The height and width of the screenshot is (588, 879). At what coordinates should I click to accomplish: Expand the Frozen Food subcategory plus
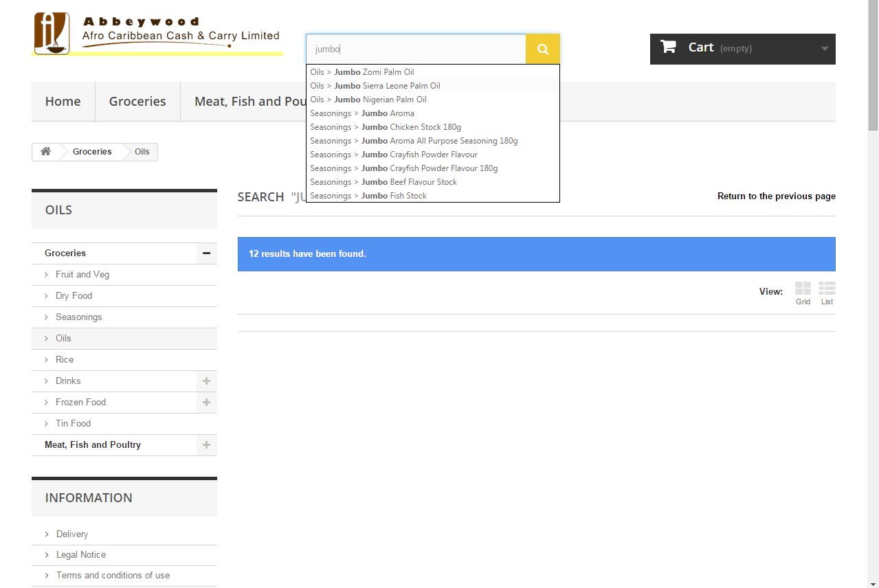coord(206,403)
